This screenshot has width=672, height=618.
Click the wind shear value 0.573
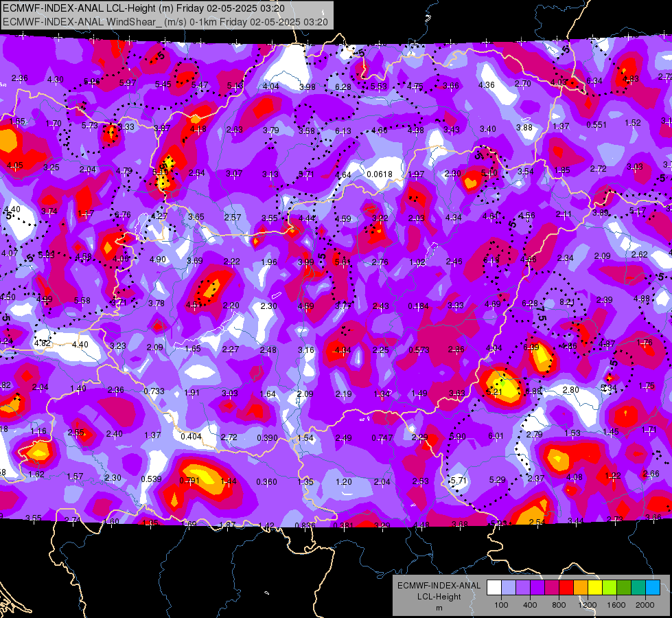(x=419, y=350)
